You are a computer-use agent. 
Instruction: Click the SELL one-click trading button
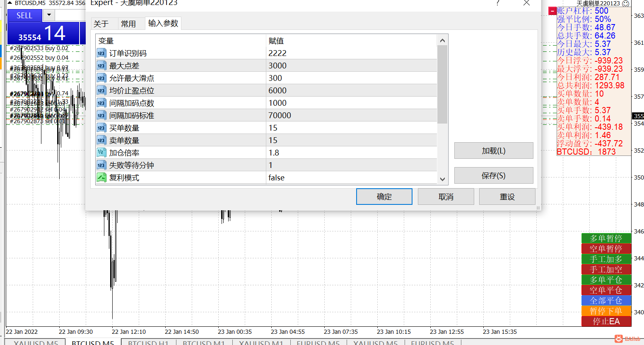pos(24,16)
